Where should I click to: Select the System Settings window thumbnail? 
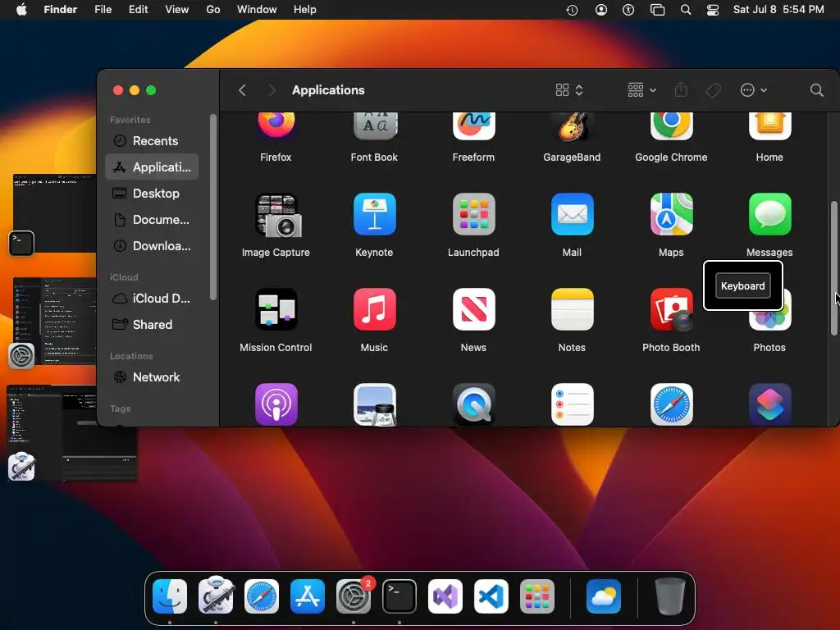tap(54, 320)
